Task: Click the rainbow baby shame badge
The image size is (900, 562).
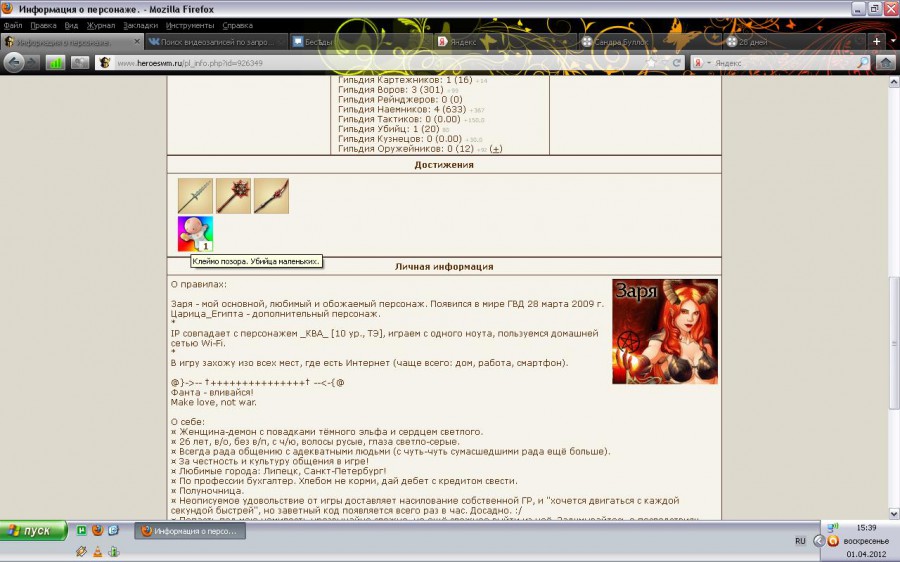Action: [x=195, y=234]
